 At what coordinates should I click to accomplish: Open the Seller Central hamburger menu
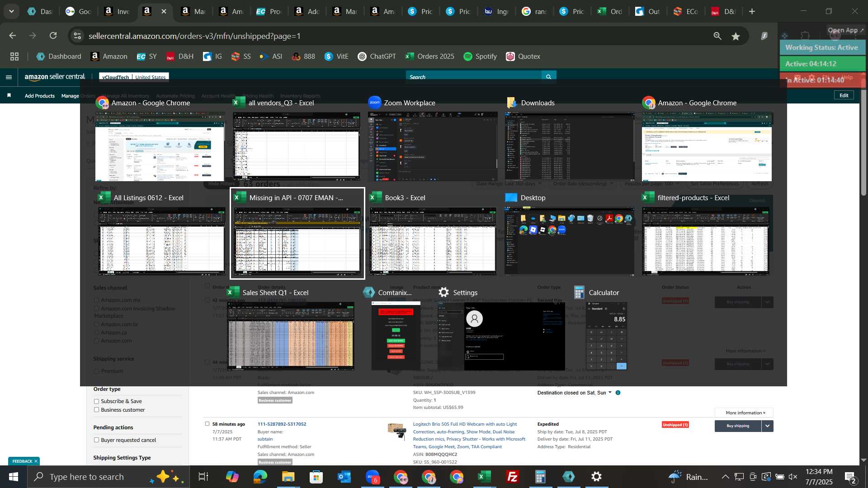point(9,77)
